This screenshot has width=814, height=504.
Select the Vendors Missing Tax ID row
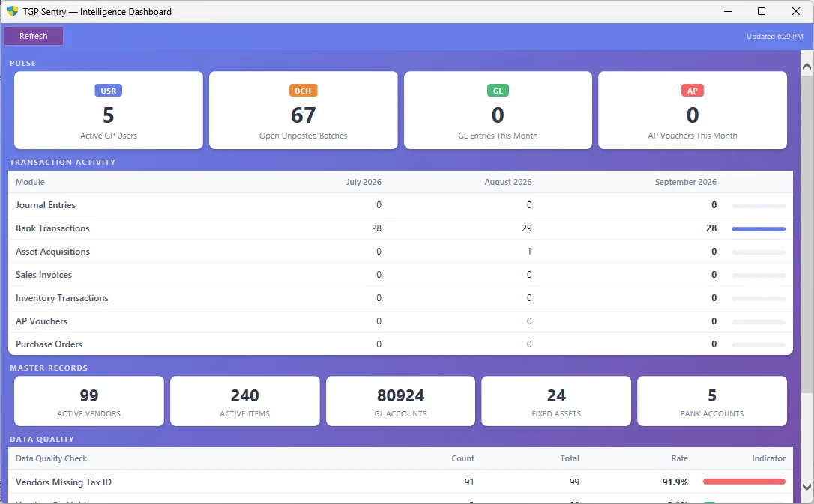tap(400, 482)
